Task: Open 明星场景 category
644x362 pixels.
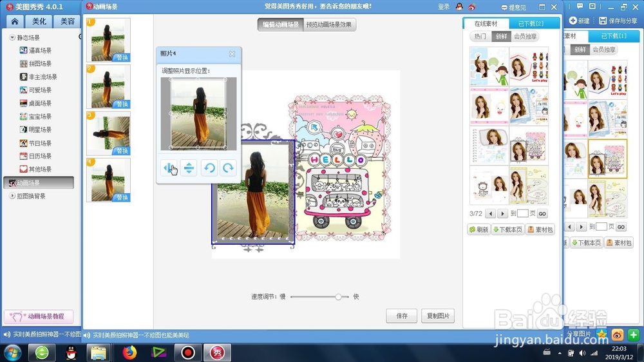Action: click(35, 129)
